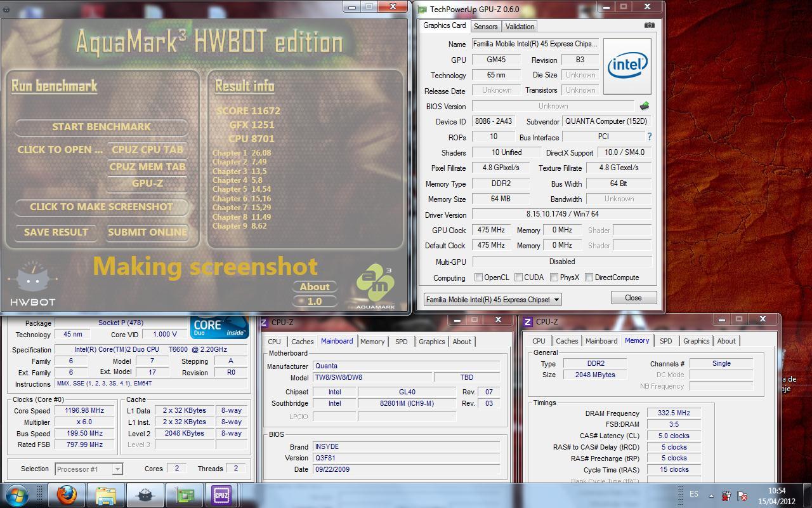Click the GPU Clock 475 MHz field
The image size is (812, 508).
[x=491, y=230]
